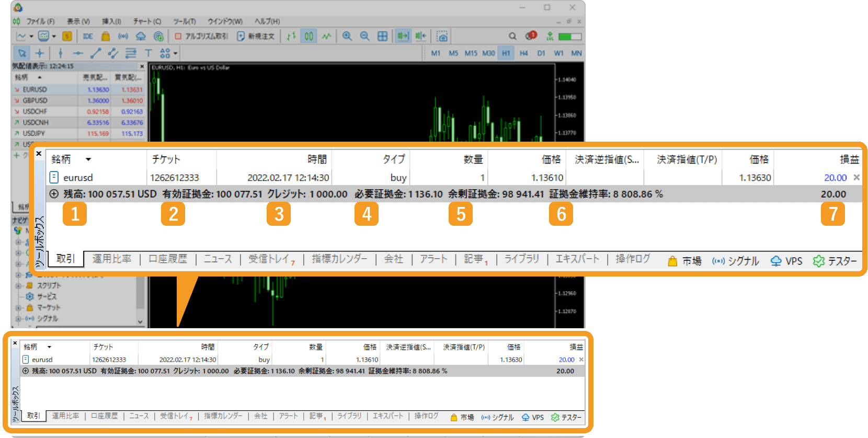Open 銘柄 column dropdown in small toolbox panel
Screen dimensions: 868x438
[49, 347]
